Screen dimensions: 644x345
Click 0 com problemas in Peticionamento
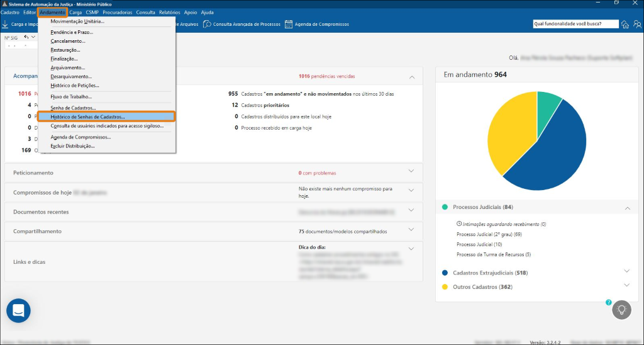coord(317,173)
